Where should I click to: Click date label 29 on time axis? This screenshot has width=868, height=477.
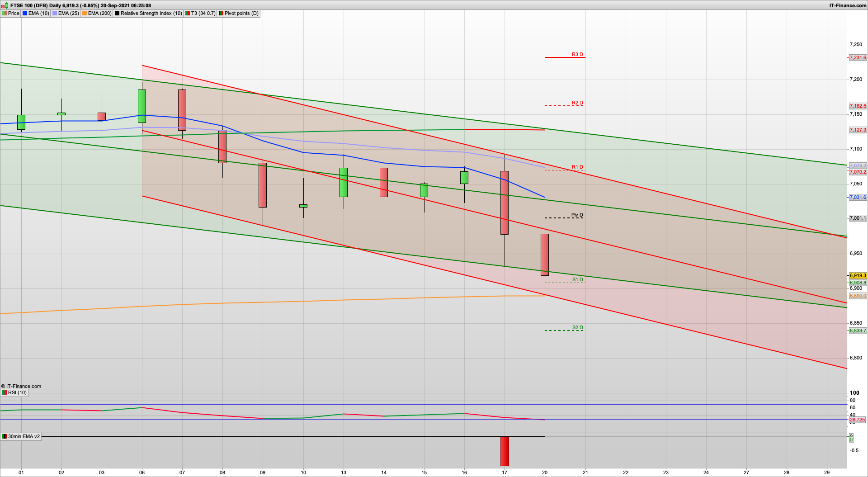pos(827,473)
